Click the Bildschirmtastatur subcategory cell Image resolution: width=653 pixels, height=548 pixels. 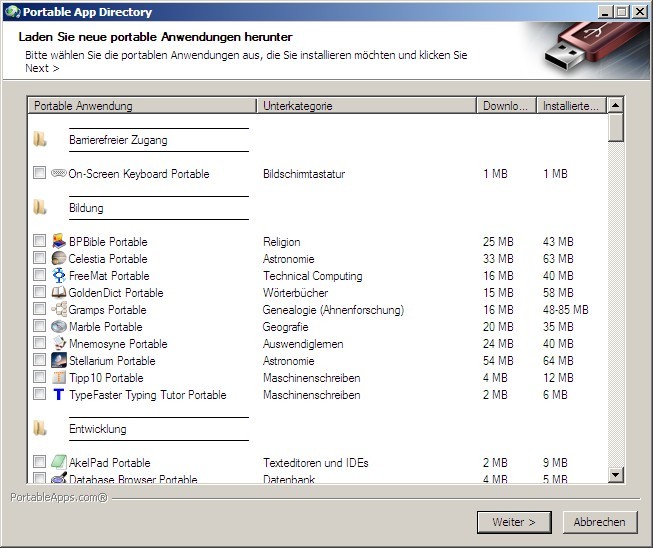pos(304,174)
